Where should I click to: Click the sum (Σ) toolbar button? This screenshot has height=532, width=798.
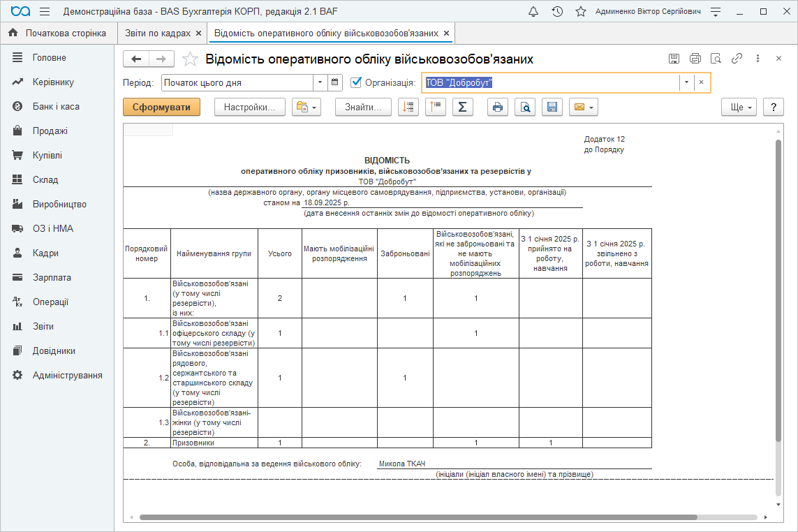pyautogui.click(x=462, y=107)
